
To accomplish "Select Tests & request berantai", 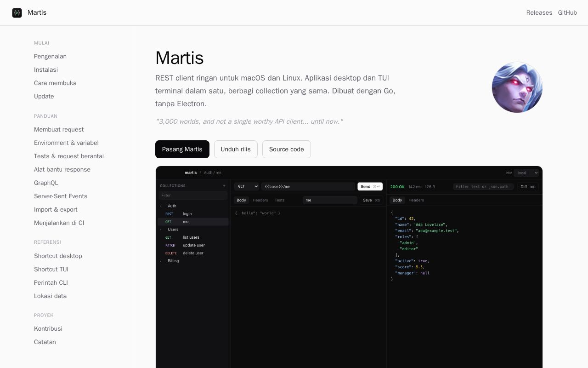I will [69, 156].
